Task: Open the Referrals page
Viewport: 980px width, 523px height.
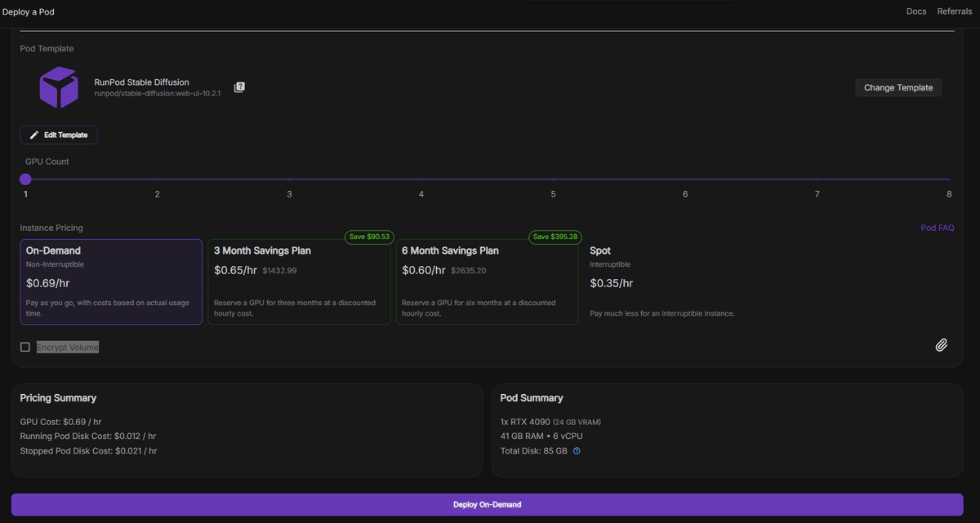Action: (954, 11)
